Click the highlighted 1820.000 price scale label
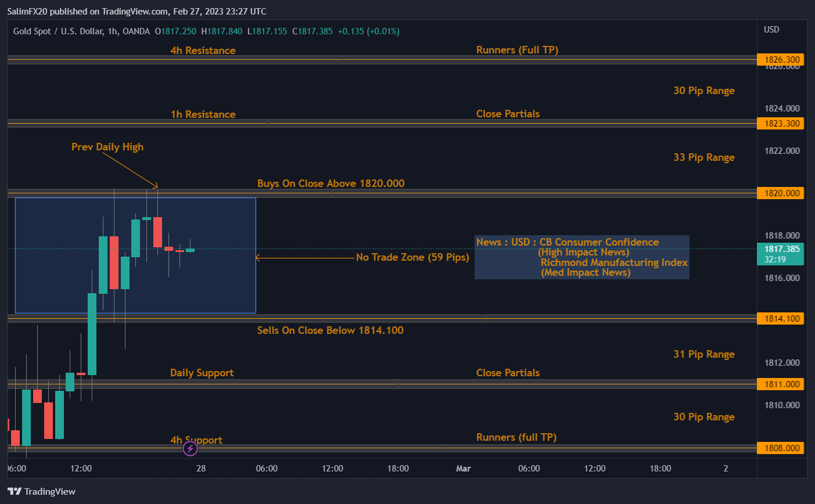815x504 pixels. [x=780, y=193]
